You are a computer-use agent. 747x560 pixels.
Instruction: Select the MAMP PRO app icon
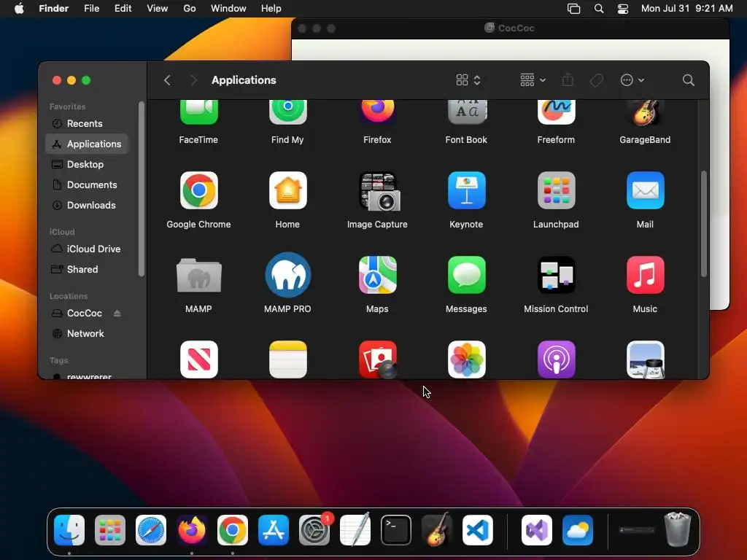(x=287, y=275)
